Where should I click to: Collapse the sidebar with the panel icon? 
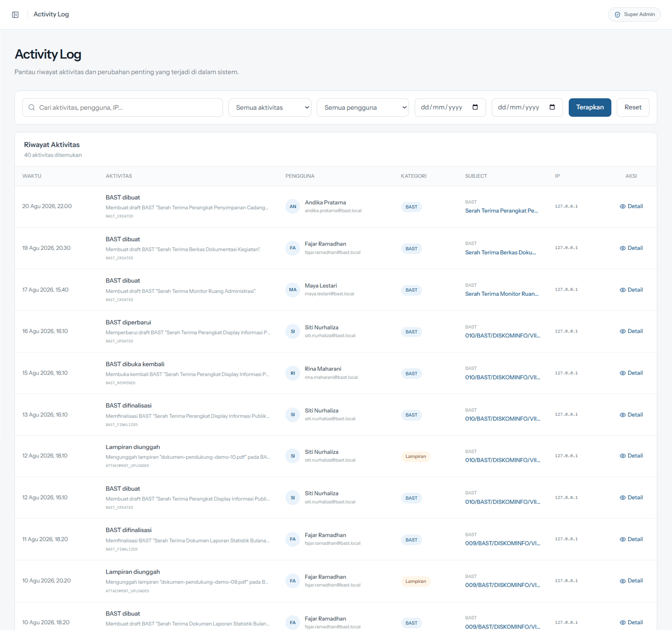point(15,14)
